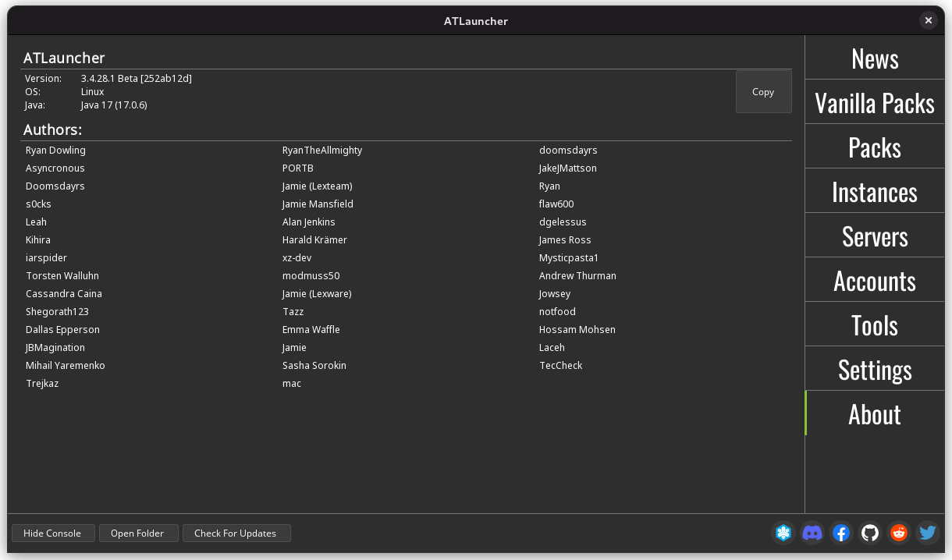Click author 'dgelessus'
The image size is (952, 560).
(x=563, y=222)
